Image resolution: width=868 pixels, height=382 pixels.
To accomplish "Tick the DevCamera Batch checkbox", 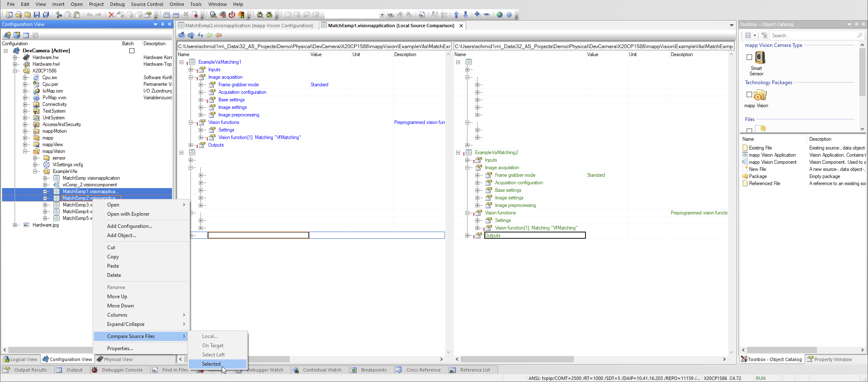I will (132, 51).
